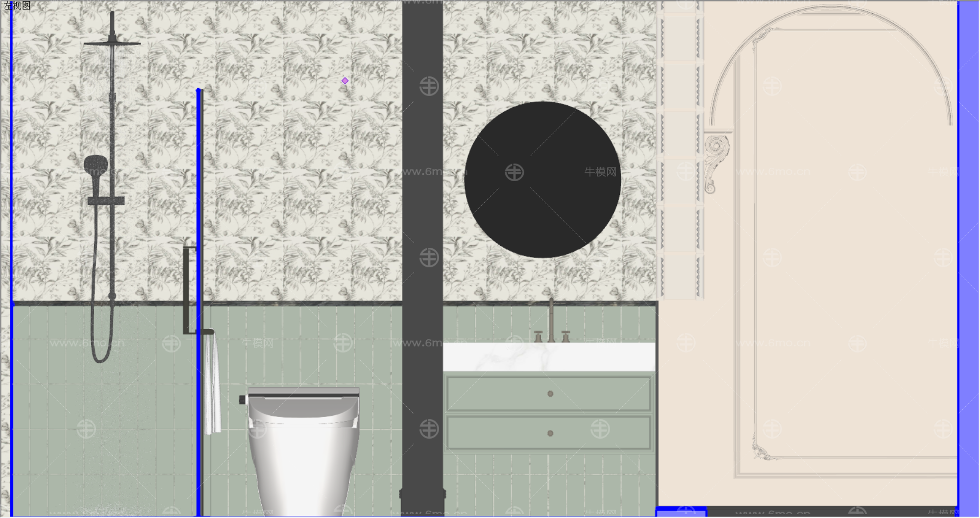Select the left faucet handle
Image resolution: width=980 pixels, height=518 pixels.
coord(538,336)
